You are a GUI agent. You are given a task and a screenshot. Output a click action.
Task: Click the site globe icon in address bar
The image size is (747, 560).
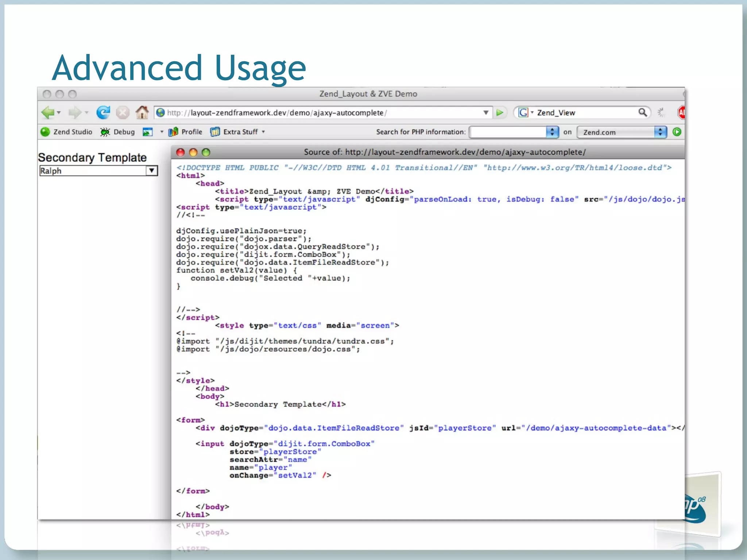(x=160, y=113)
